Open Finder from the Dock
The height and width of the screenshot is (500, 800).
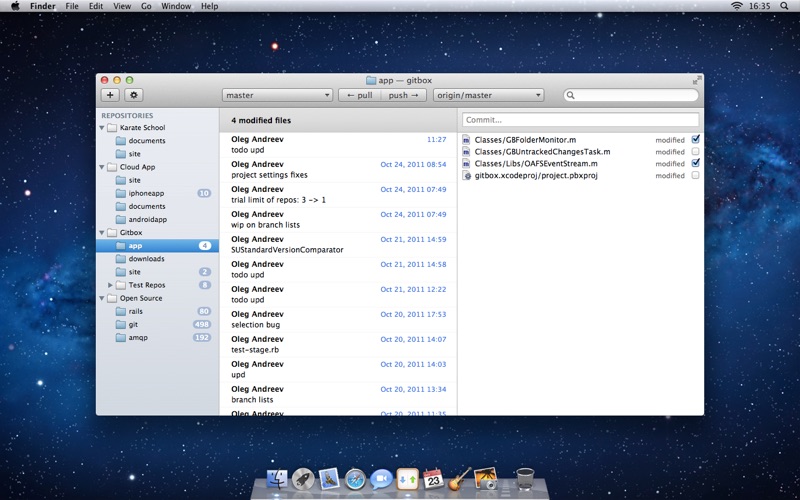tap(277, 479)
